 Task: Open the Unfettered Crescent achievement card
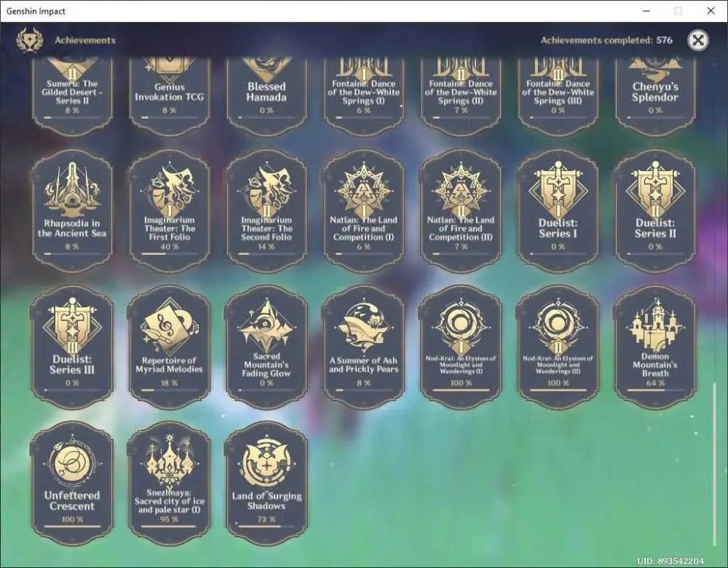[72, 484]
